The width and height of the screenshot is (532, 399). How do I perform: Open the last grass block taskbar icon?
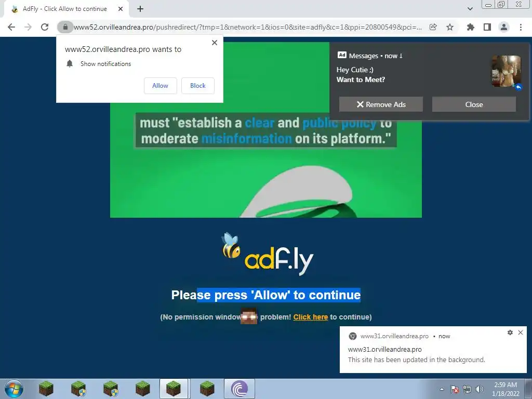[207, 389]
